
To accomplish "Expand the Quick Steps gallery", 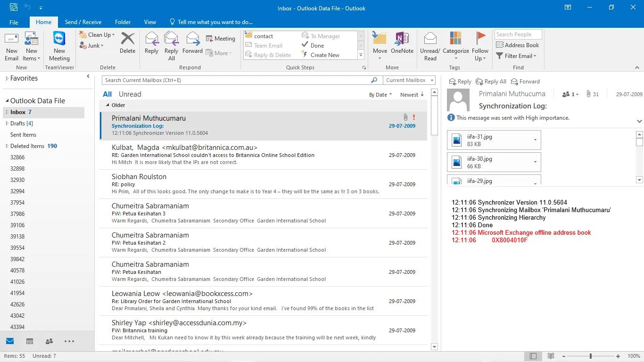I will pyautogui.click(x=361, y=55).
